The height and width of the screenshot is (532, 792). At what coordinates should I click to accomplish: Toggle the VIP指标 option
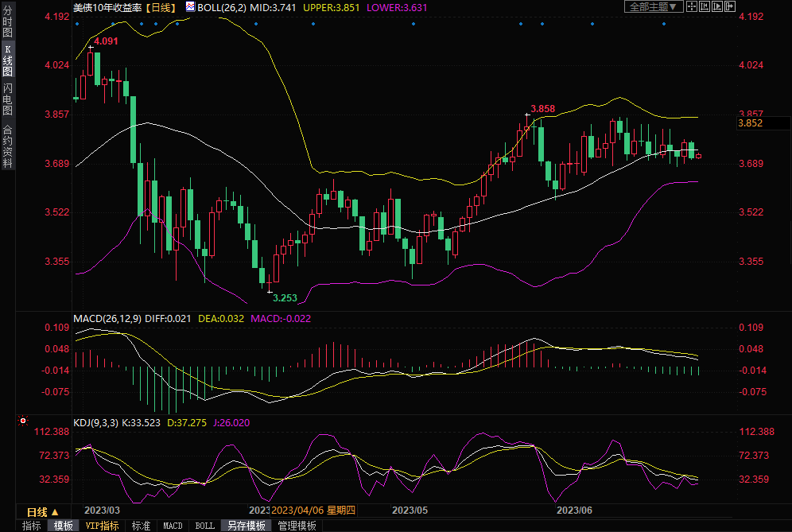(102, 526)
